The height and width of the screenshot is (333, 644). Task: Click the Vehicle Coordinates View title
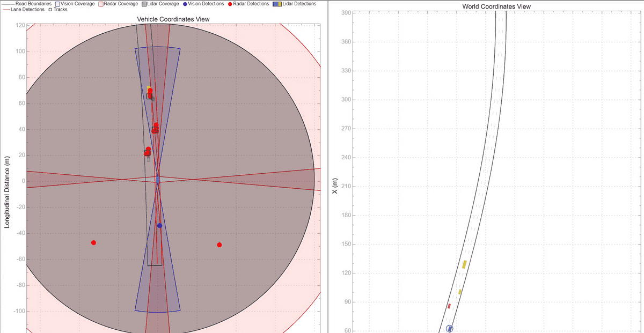pos(173,19)
